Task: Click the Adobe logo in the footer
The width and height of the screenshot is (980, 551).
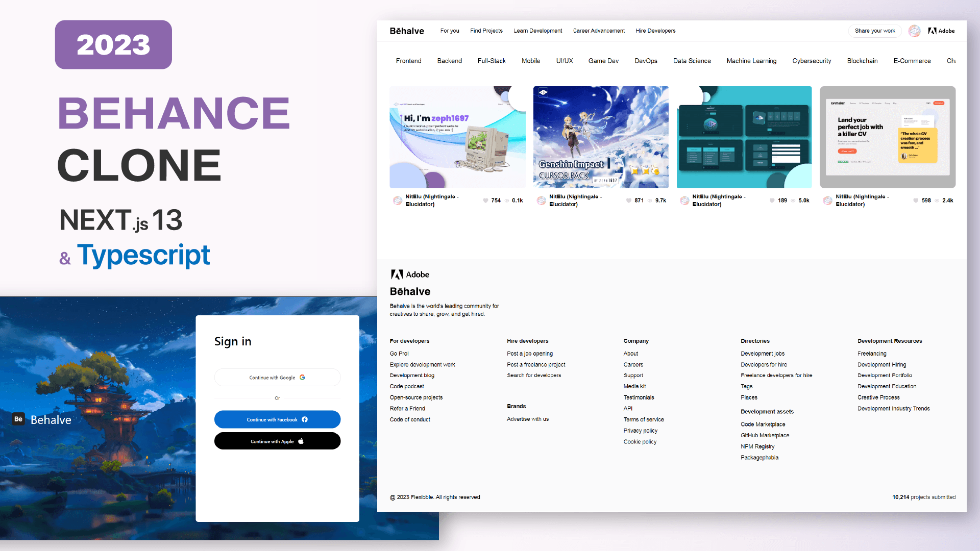Action: [x=410, y=274]
